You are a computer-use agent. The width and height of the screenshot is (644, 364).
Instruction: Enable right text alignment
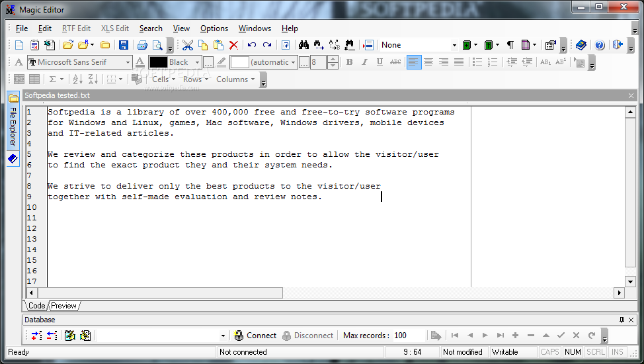pyautogui.click(x=444, y=62)
